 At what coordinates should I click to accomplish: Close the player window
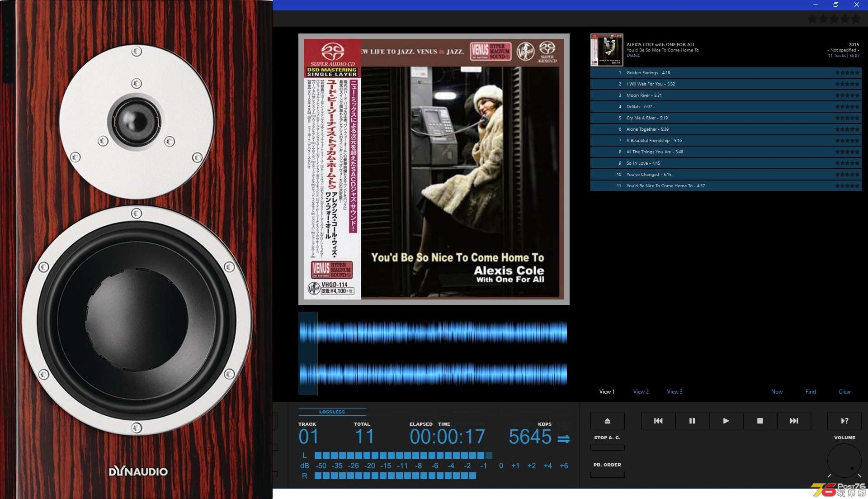click(856, 5)
